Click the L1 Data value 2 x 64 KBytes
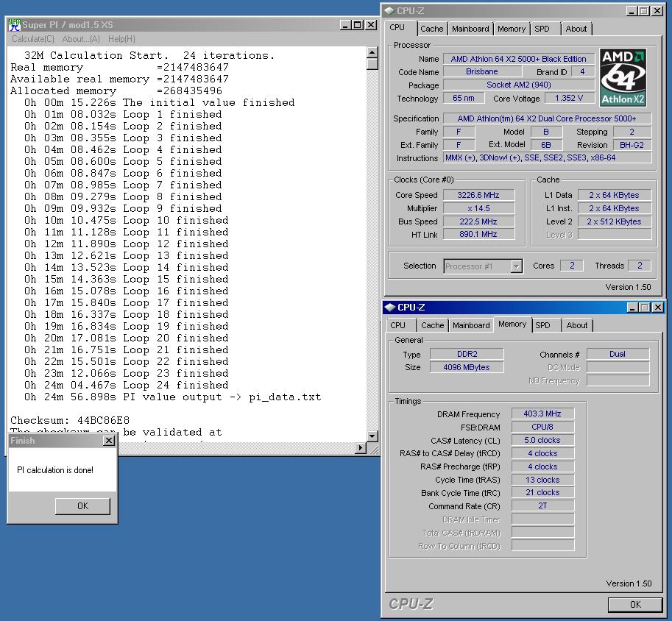 (x=614, y=195)
